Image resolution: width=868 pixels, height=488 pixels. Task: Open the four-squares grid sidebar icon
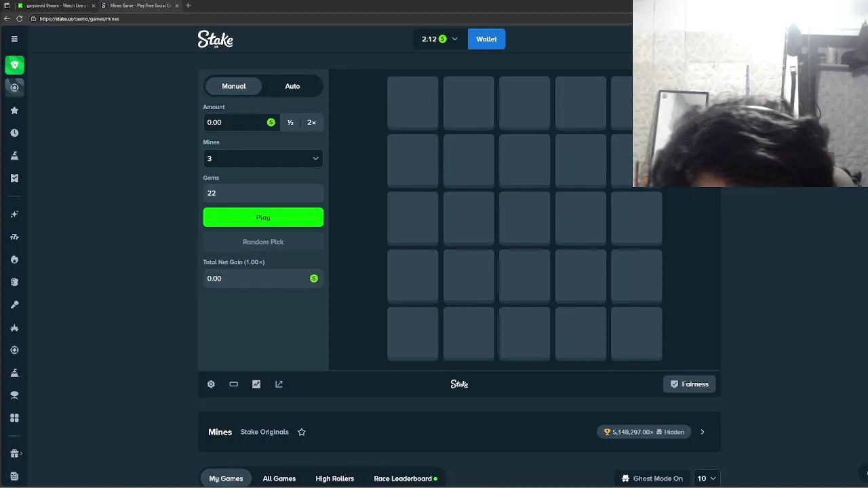pyautogui.click(x=14, y=418)
